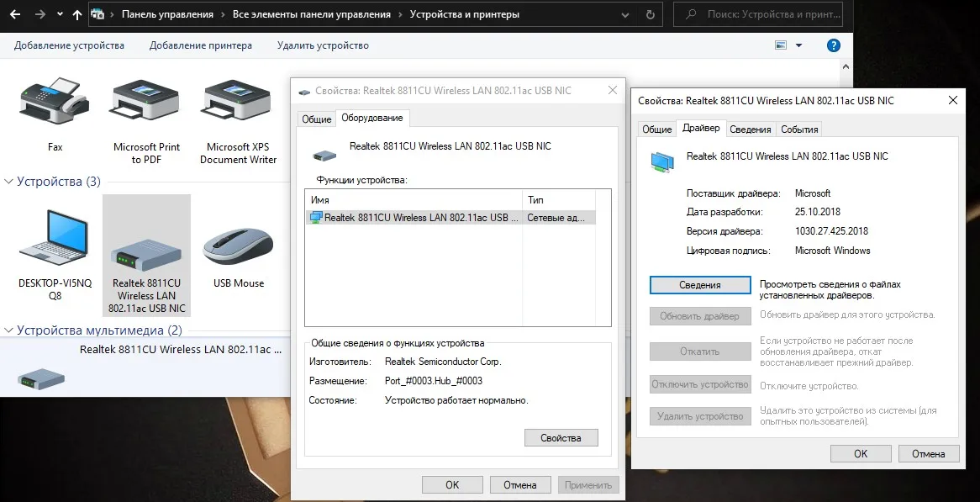This screenshot has width=980, height=502.
Task: Click Устройства и принтеры breadcrumb
Action: tap(465, 13)
